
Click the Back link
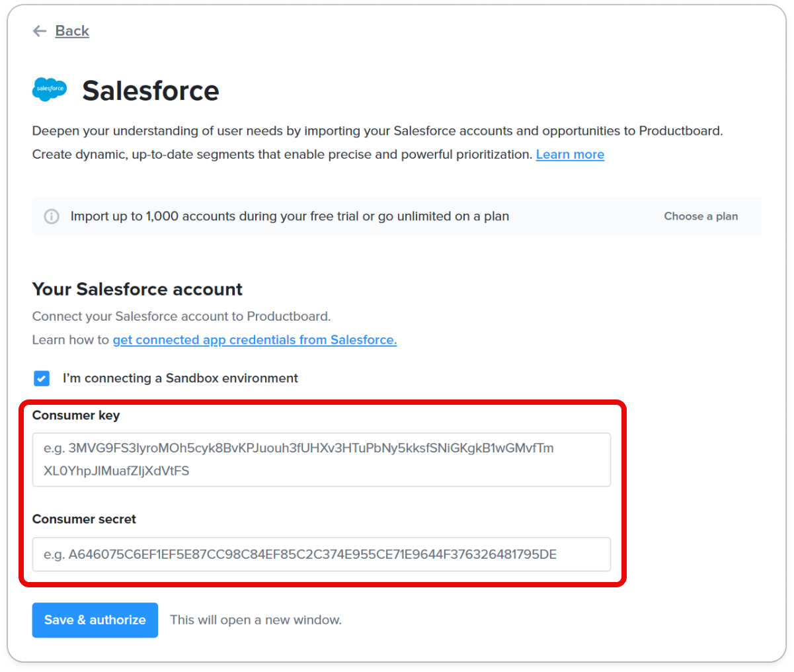coord(72,31)
